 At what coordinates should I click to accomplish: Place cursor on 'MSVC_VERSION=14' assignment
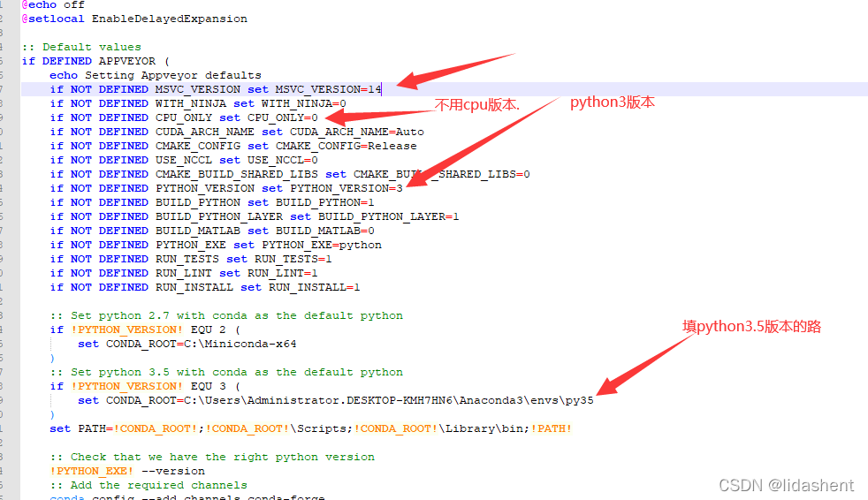pyautogui.click(x=328, y=89)
